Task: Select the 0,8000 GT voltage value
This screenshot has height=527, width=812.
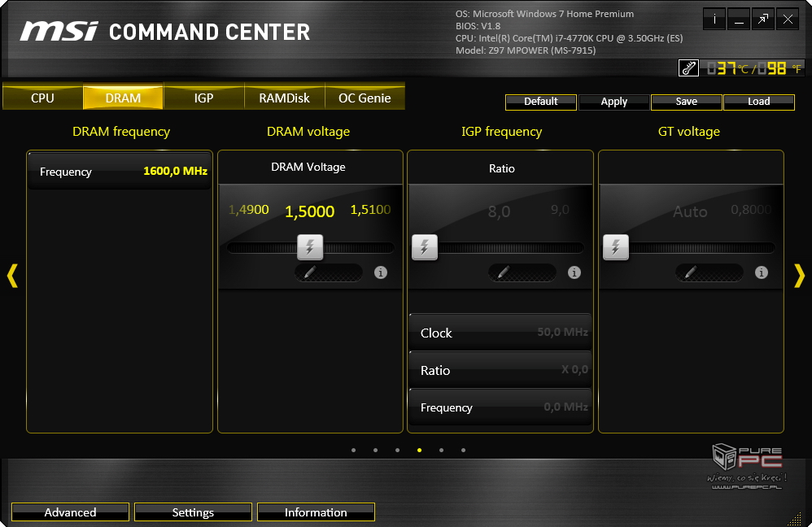Action: click(751, 210)
